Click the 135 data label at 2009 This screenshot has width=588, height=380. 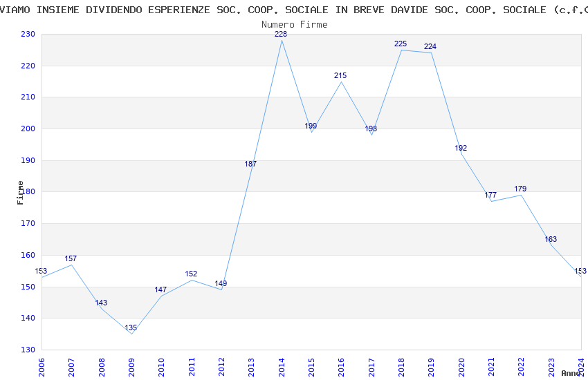pyautogui.click(x=131, y=327)
